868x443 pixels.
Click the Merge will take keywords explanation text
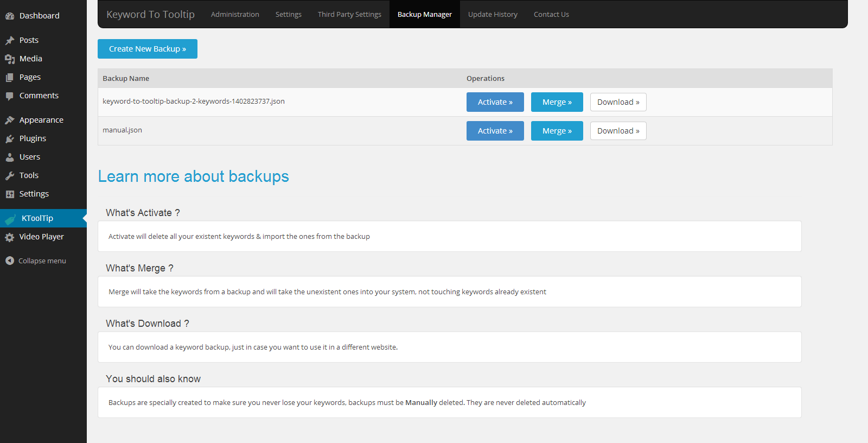(x=327, y=292)
